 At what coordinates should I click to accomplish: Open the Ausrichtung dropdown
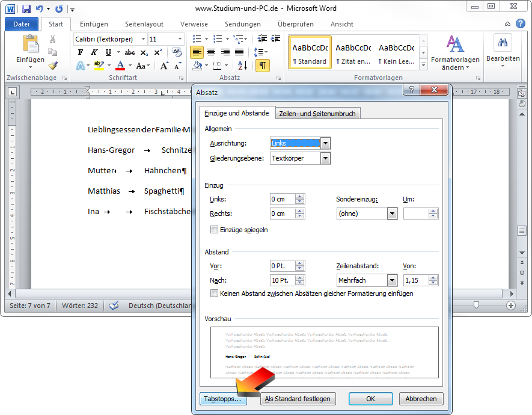325,143
